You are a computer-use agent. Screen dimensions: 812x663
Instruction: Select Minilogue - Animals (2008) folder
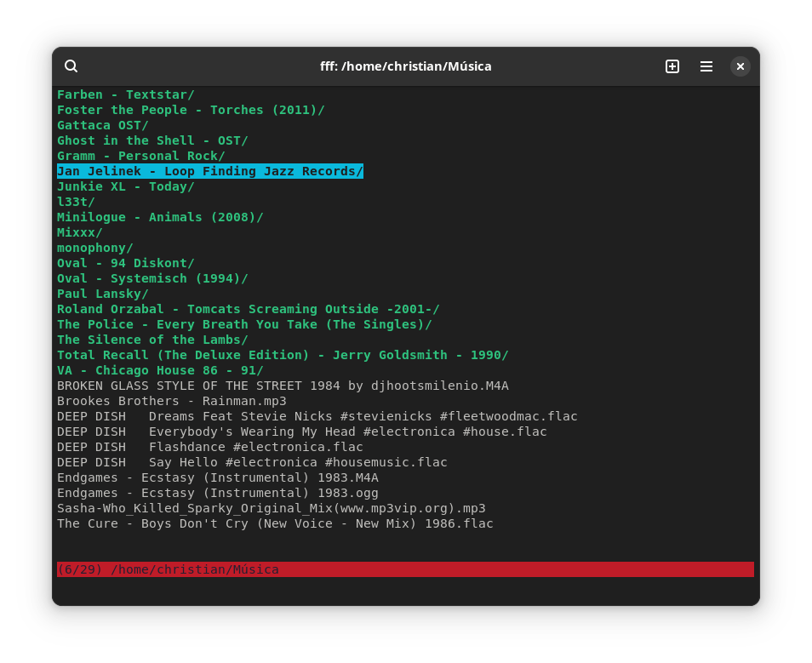click(x=160, y=217)
